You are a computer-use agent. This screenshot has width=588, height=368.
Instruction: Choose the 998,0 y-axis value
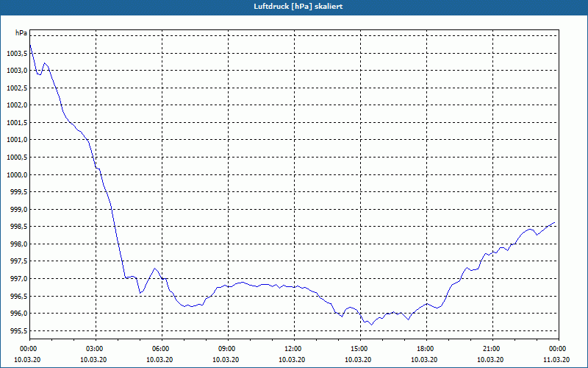click(x=18, y=244)
